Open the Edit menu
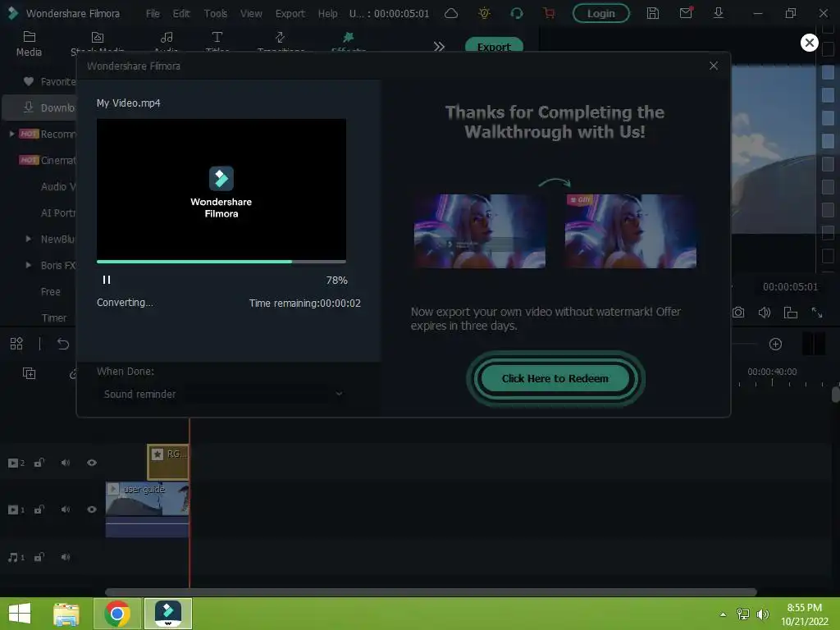840x630 pixels. (x=181, y=13)
